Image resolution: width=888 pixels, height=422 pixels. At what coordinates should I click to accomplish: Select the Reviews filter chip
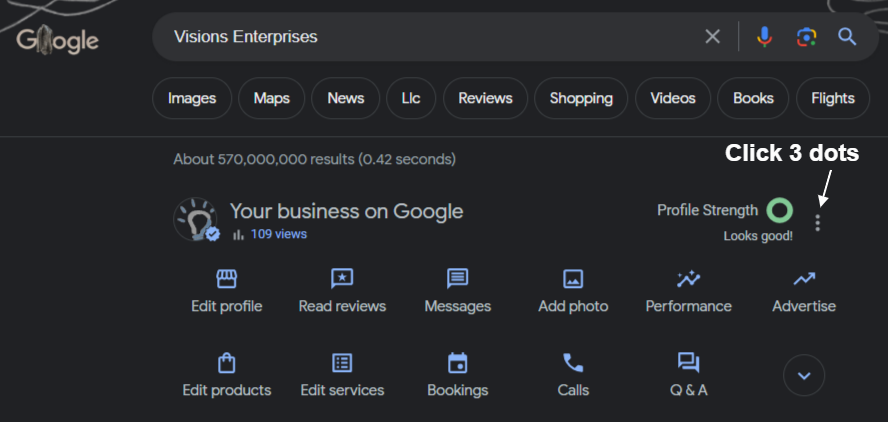pyautogui.click(x=485, y=98)
